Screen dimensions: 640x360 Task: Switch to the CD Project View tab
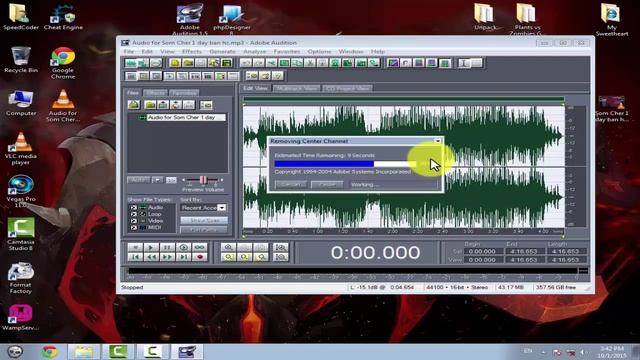coord(348,88)
